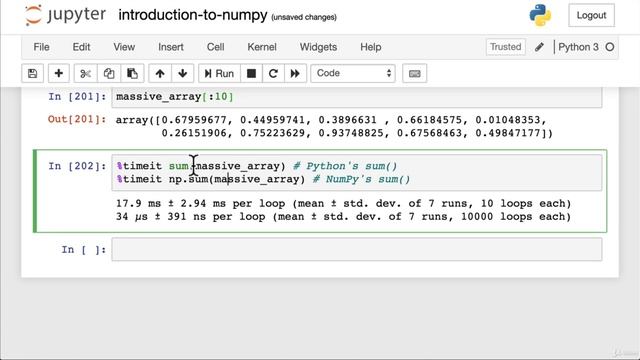
Task: Interrupt the kernel with stop icon
Action: tap(251, 73)
